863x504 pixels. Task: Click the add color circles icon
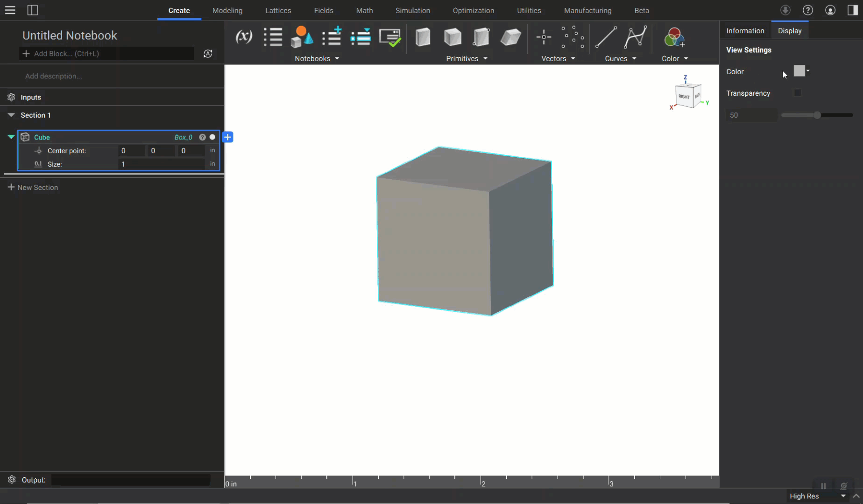674,37
